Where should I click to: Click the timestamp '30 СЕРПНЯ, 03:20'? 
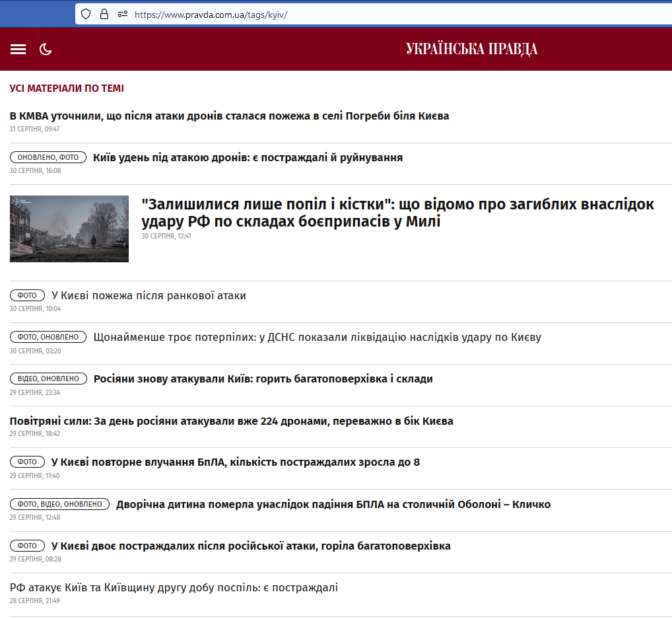coord(35,351)
